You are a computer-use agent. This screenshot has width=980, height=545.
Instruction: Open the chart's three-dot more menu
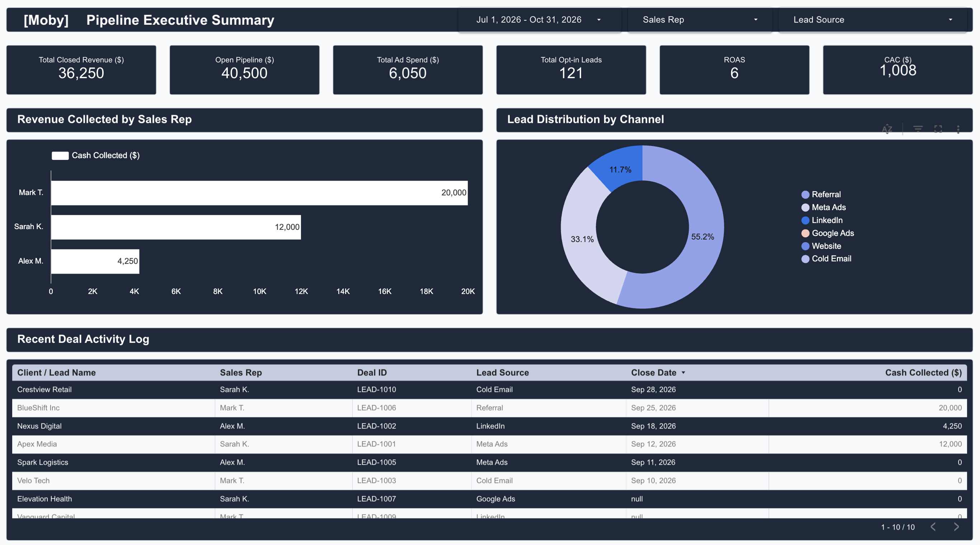(958, 129)
